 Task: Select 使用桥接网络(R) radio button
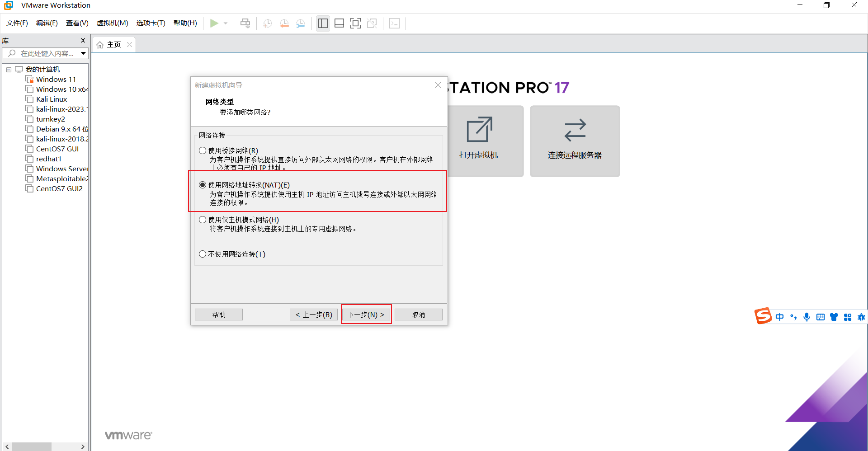pyautogui.click(x=203, y=150)
